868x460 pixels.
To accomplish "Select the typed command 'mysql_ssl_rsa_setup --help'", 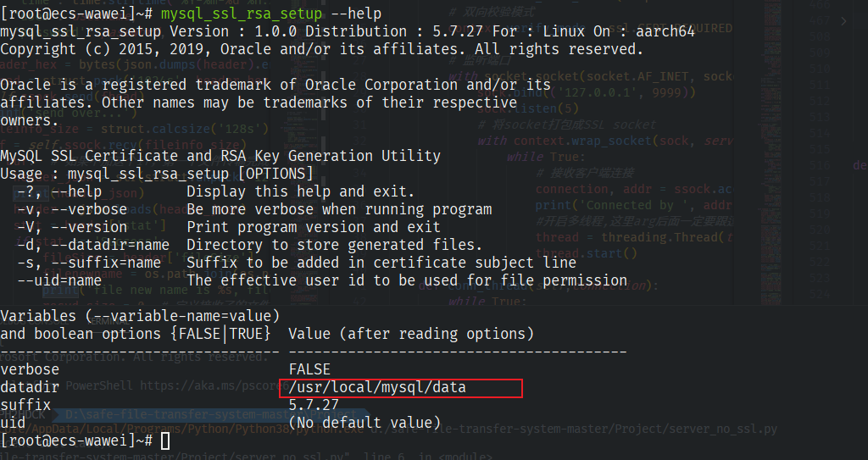I will [x=271, y=14].
